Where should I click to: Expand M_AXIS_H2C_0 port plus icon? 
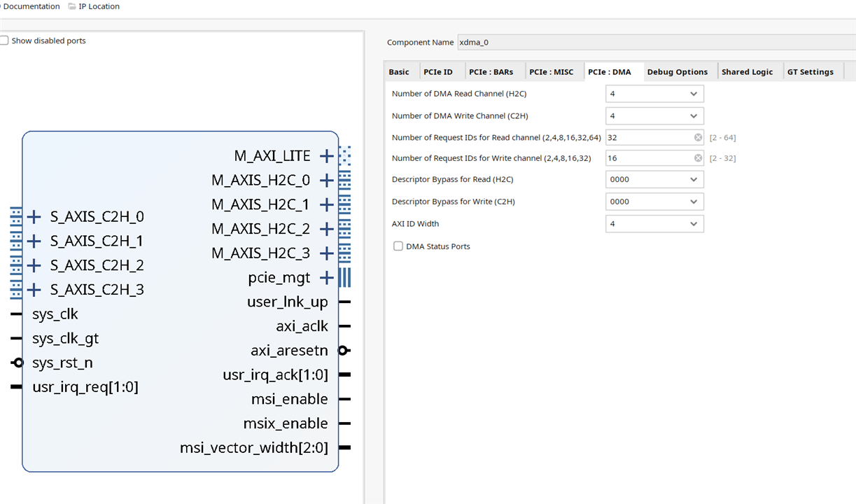[326, 181]
